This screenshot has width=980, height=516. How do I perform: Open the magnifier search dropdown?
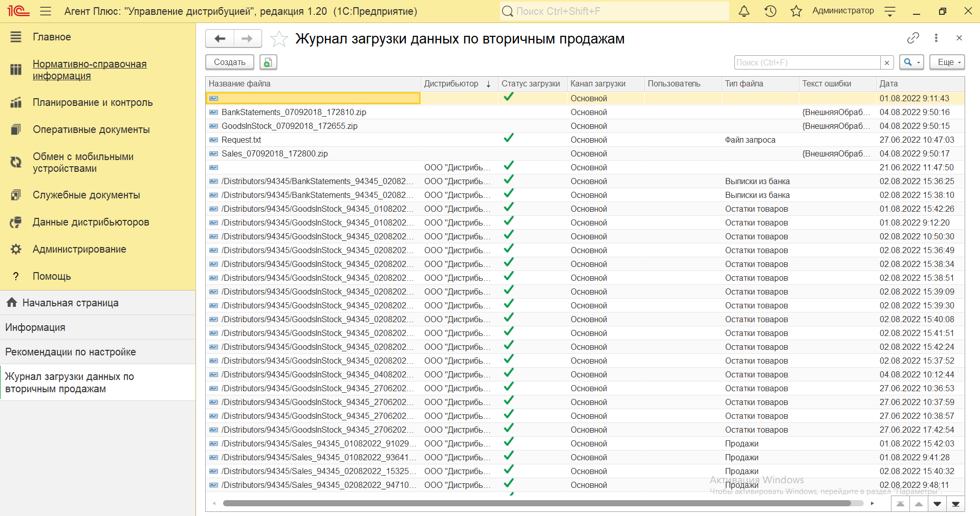[x=911, y=62]
